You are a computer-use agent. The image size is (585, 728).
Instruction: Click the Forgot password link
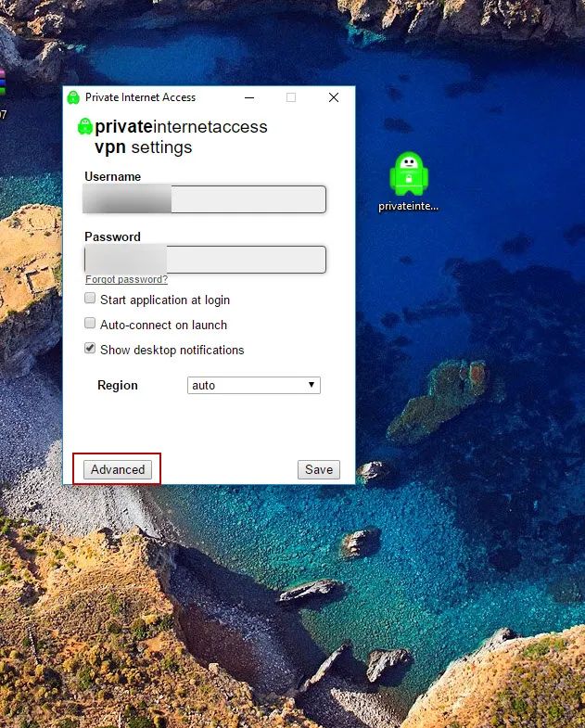126,279
